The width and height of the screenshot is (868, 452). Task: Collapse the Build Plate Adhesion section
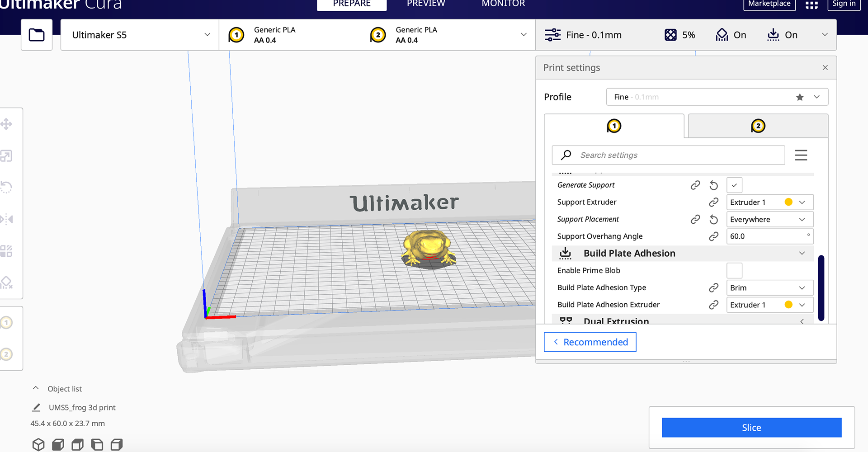[x=683, y=253]
